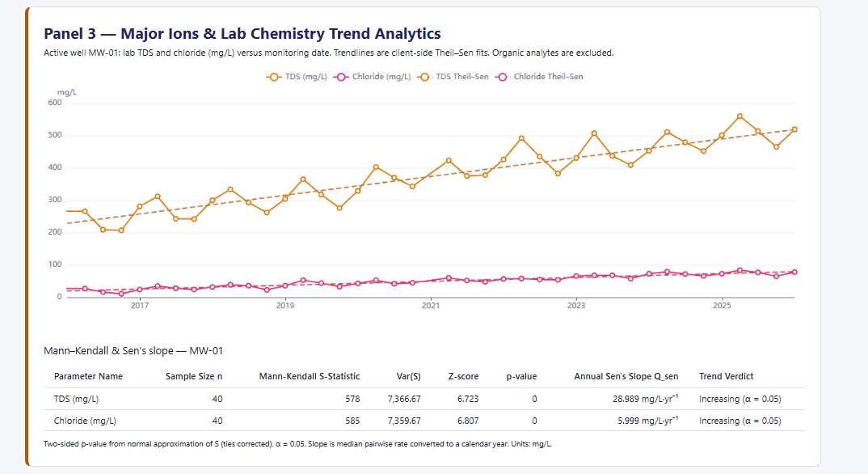Click the slope value 5.999 mg/L·yr

(647, 421)
